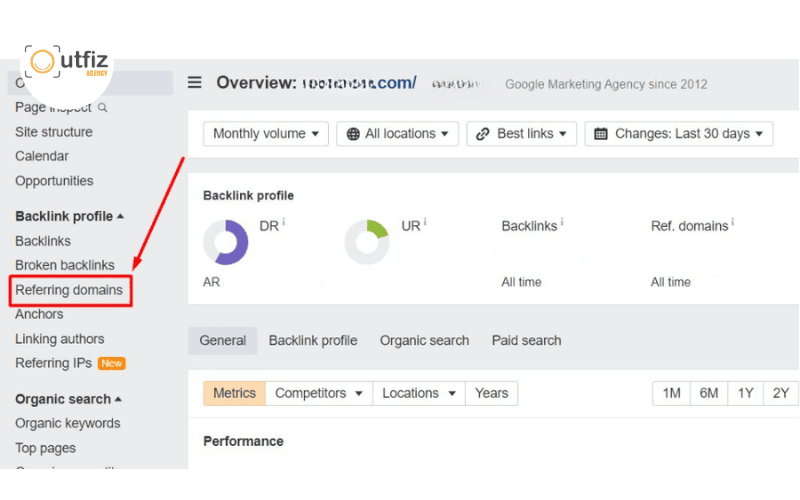Open Linking authors in sidebar
Image resolution: width=800 pixels, height=500 pixels.
[60, 339]
